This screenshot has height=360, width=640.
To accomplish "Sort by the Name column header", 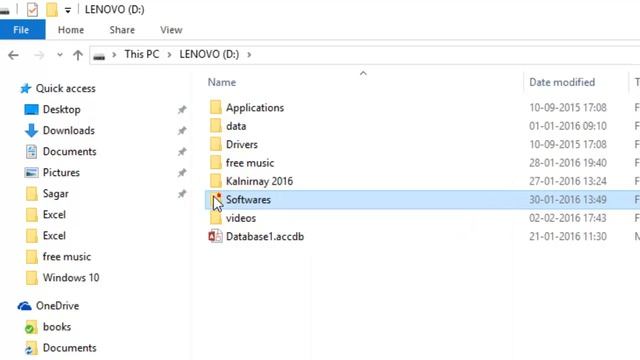I will coord(222,82).
